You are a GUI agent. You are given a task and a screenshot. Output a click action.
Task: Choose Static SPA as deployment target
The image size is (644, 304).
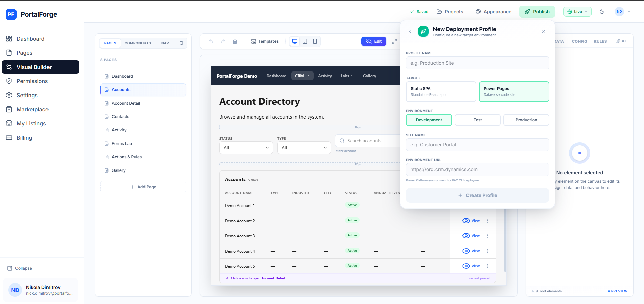[441, 91]
